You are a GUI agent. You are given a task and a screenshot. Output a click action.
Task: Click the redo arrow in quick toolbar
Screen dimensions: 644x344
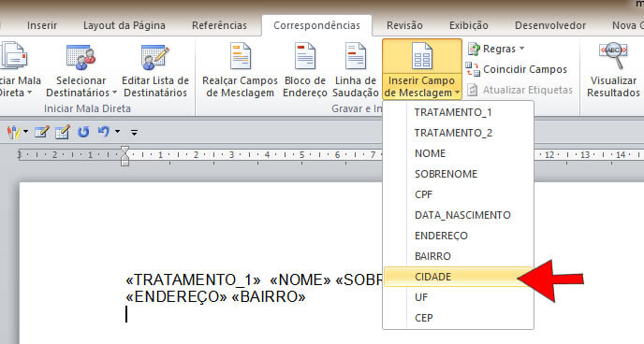coord(83,132)
